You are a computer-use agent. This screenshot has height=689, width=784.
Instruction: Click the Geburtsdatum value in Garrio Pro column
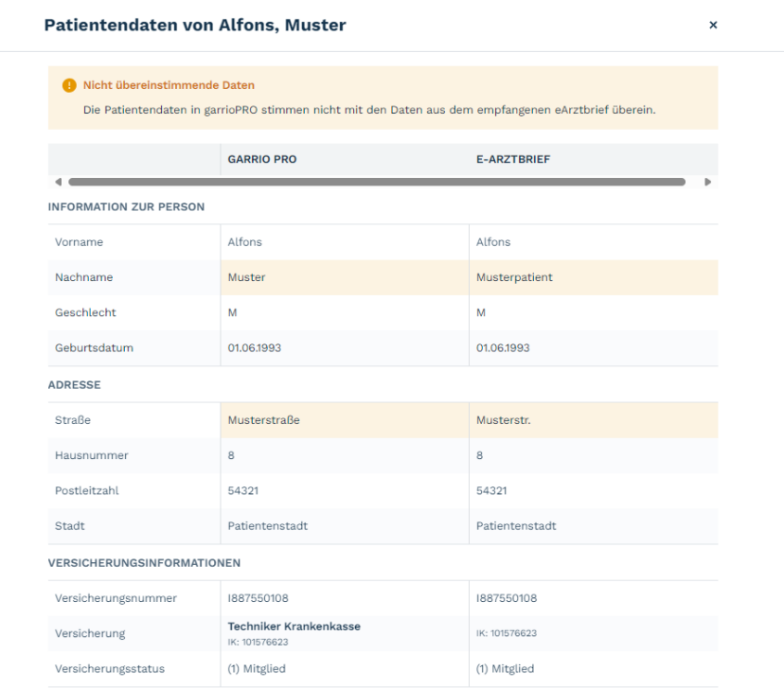pyautogui.click(x=254, y=348)
